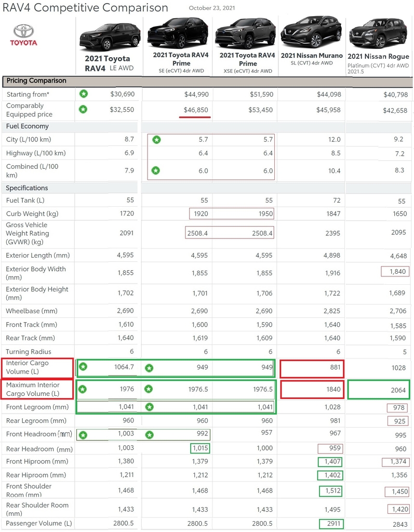414x532 pixels.
Task: Click green star beside 992 Front Headroom
Action: click(x=149, y=435)
